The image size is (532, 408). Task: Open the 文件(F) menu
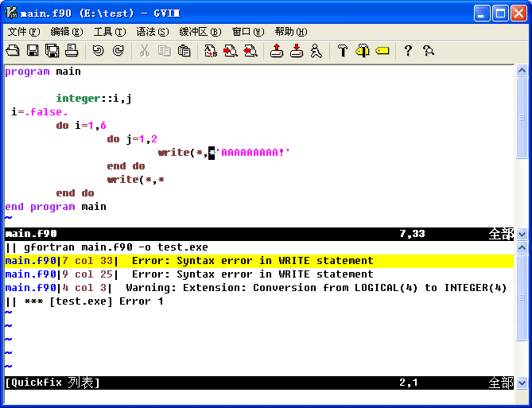pos(24,32)
